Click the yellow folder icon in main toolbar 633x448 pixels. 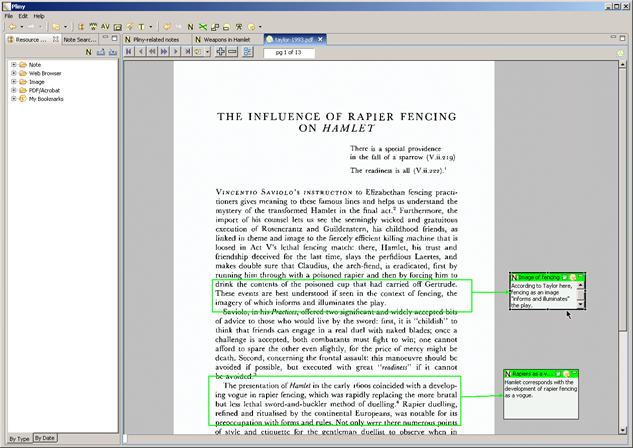click(56, 27)
